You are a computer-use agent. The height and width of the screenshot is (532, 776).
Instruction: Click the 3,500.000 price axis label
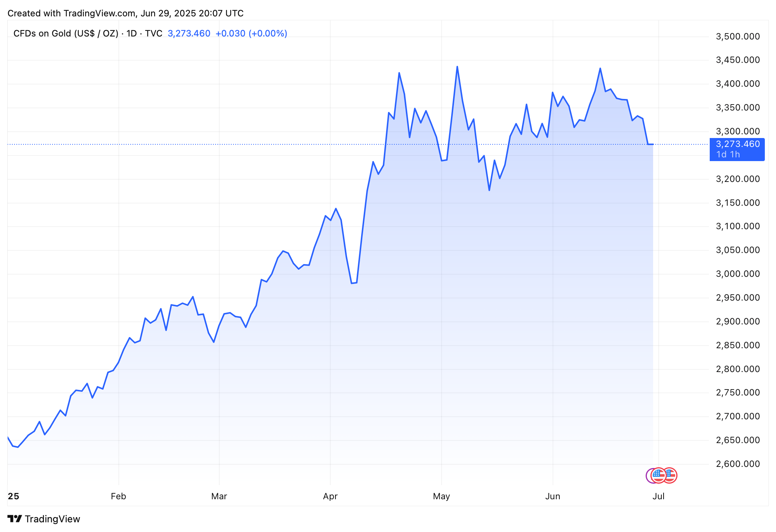click(738, 36)
